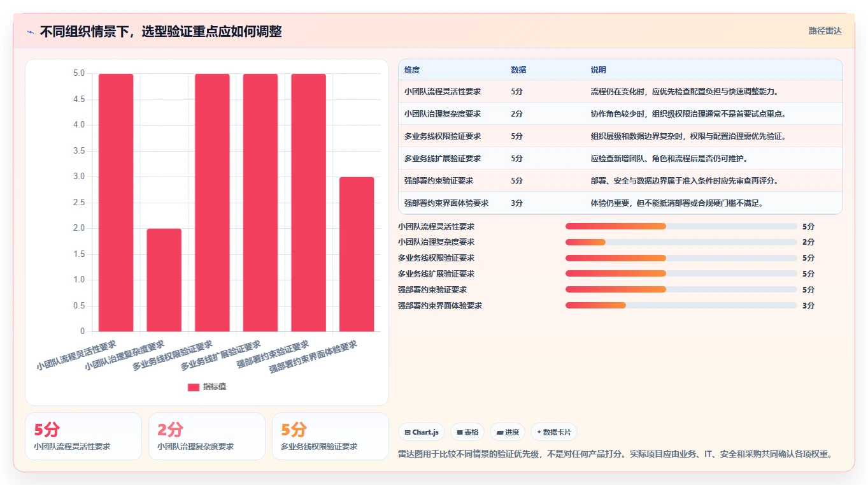This screenshot has height=485, width=868.
Task: Click the description 协作角色较少时，组织级权限治理
Action: tap(688, 114)
